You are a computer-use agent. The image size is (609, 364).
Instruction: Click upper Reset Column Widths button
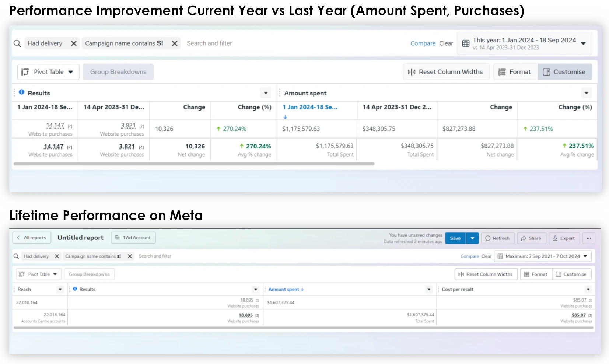pyautogui.click(x=446, y=72)
